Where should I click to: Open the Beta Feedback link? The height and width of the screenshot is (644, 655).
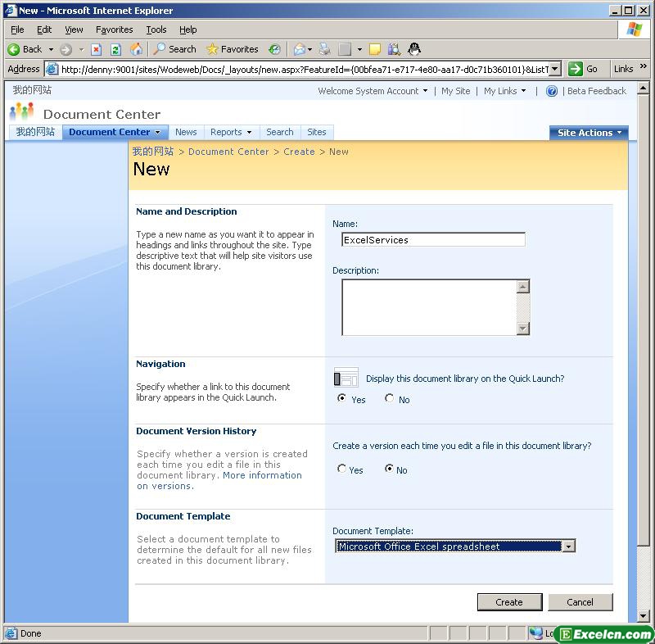tap(597, 91)
